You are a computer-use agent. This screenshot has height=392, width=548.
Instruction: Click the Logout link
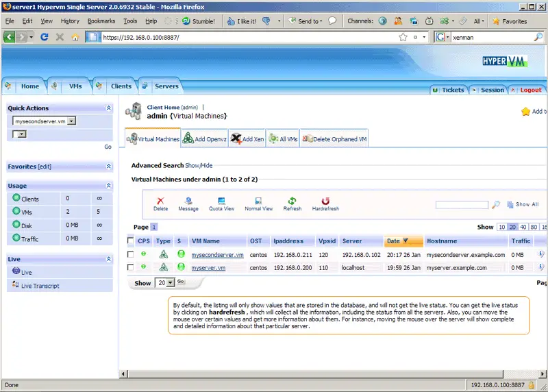pos(530,90)
